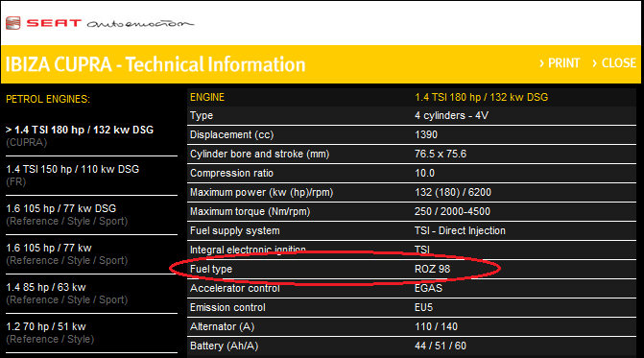Click header value '1.4 TSI 180 hp / 132 kw DSG'
The image size is (644, 358).
(482, 97)
